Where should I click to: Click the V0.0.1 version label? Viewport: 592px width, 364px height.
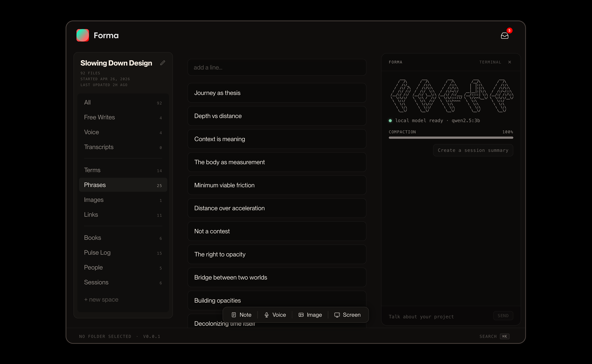pos(152,336)
